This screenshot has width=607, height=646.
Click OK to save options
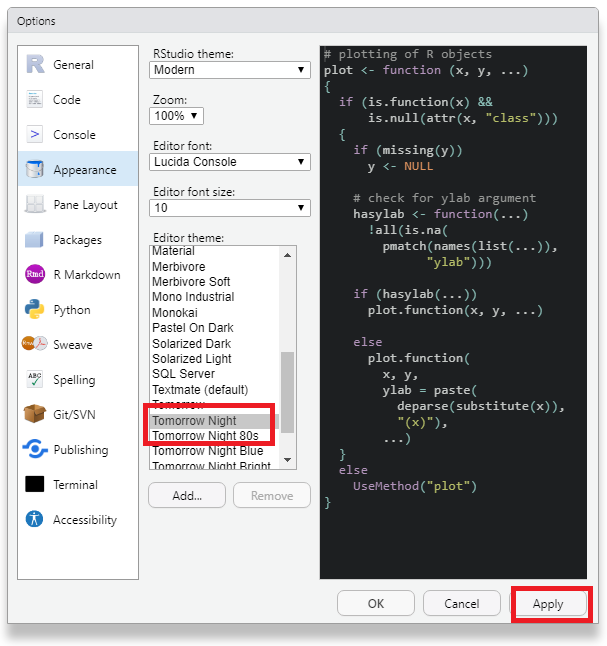coord(376,604)
